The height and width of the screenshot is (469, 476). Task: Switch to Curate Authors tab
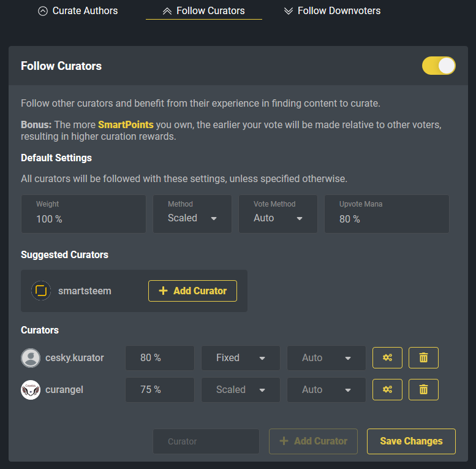(78, 10)
